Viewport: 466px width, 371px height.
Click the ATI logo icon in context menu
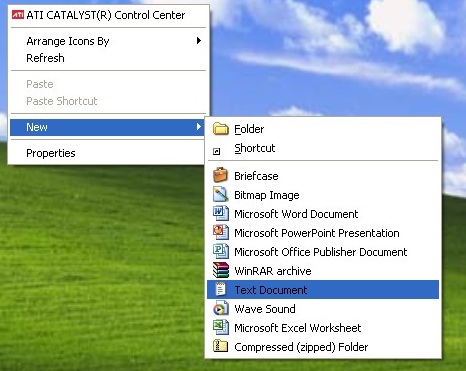[x=18, y=15]
